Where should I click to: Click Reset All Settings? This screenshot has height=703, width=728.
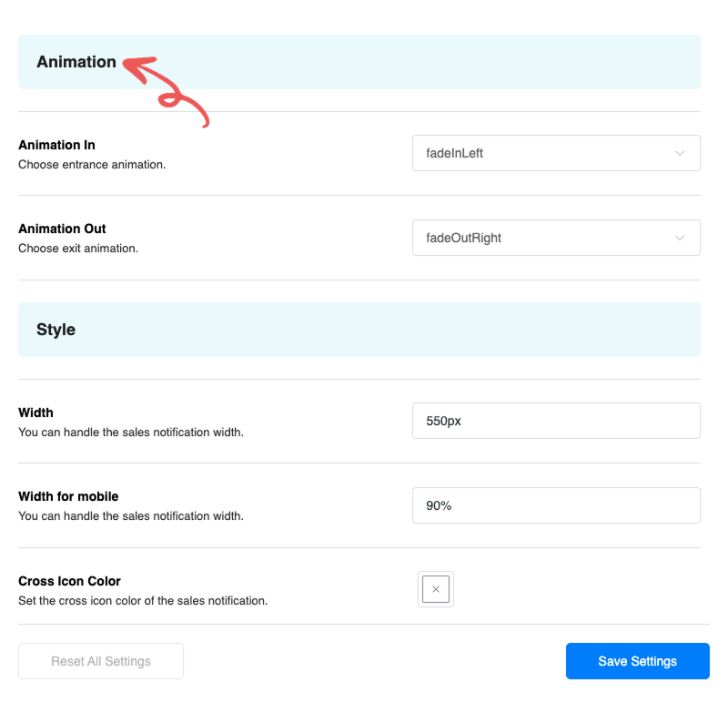point(100,661)
